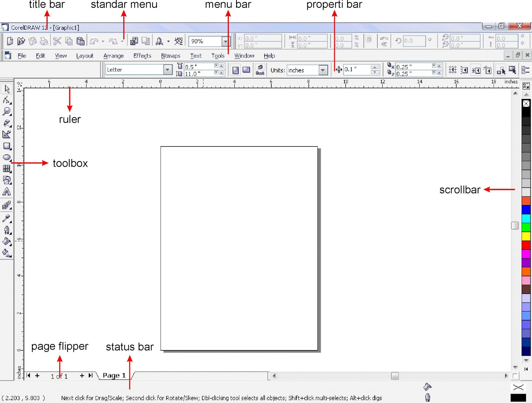Click the Cut scissors icon

pyautogui.click(x=57, y=41)
